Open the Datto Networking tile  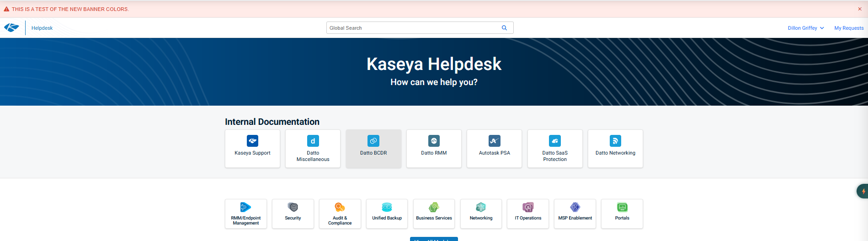[x=615, y=149]
